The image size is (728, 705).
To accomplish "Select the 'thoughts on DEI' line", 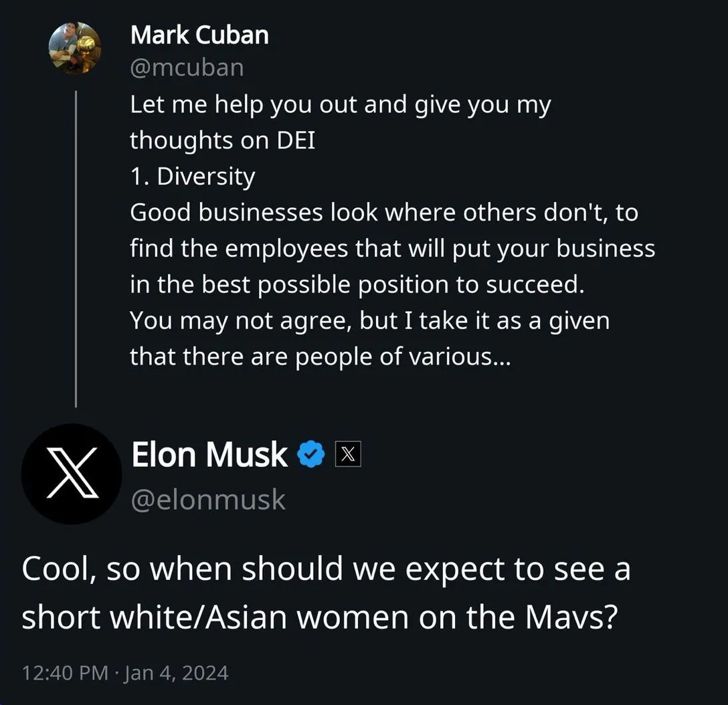I will [222, 140].
